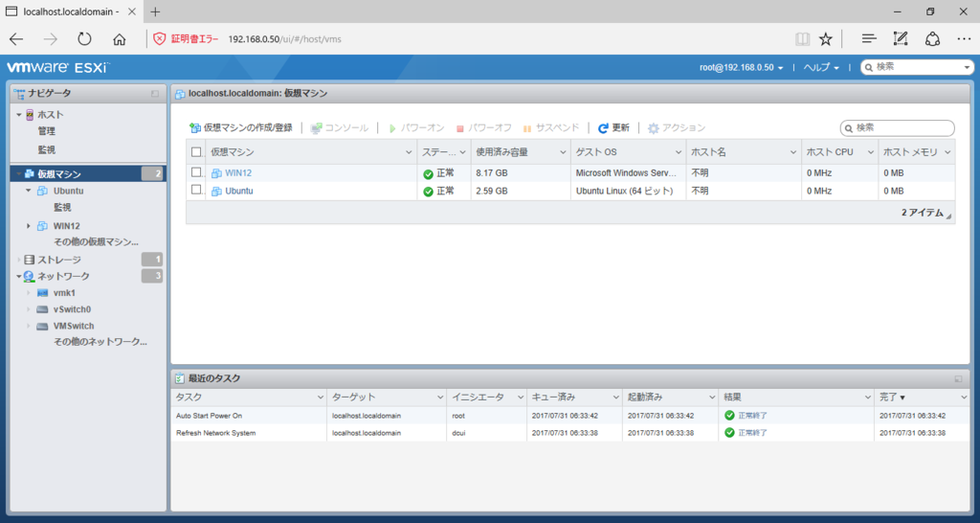The image size is (980, 523).
Task: Open the ヘルプ dropdown menu
Action: (x=821, y=68)
